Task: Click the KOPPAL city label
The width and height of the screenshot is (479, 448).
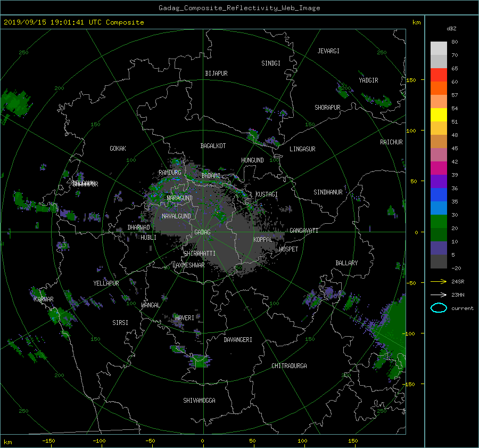Action: click(263, 240)
